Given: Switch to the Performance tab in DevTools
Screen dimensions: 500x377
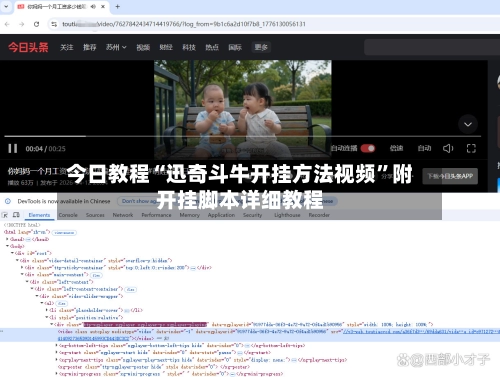Looking at the screenshot, I should pyautogui.click(x=156, y=215).
